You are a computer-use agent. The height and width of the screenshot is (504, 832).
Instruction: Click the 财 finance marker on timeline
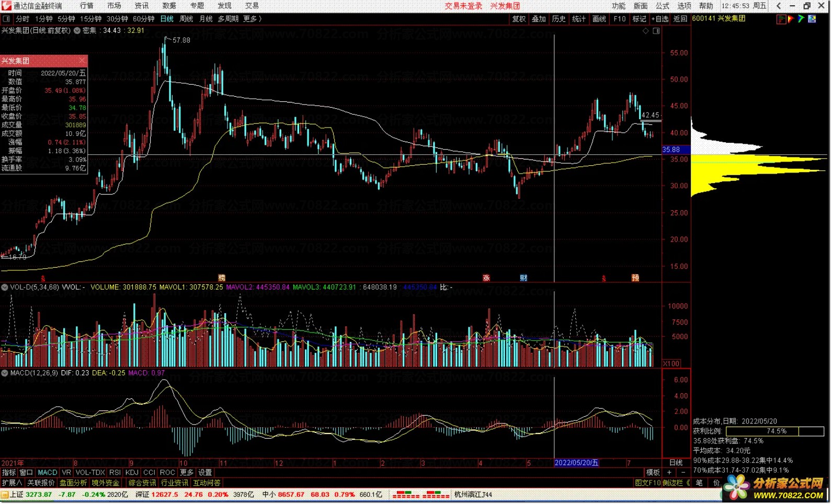523,278
